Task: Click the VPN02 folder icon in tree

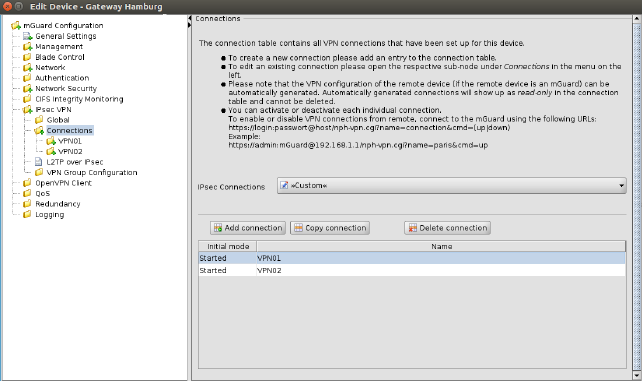Action: [x=51, y=151]
